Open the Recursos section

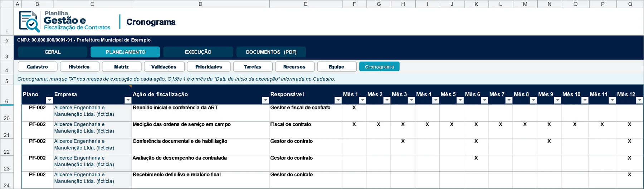click(294, 67)
